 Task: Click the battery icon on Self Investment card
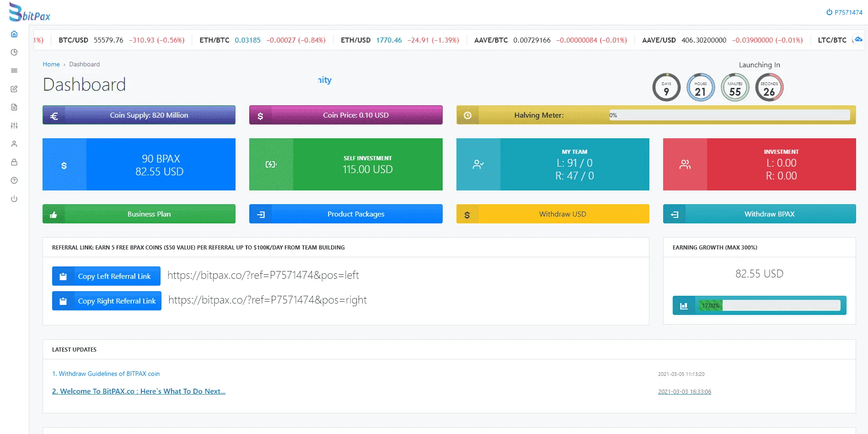click(x=271, y=164)
